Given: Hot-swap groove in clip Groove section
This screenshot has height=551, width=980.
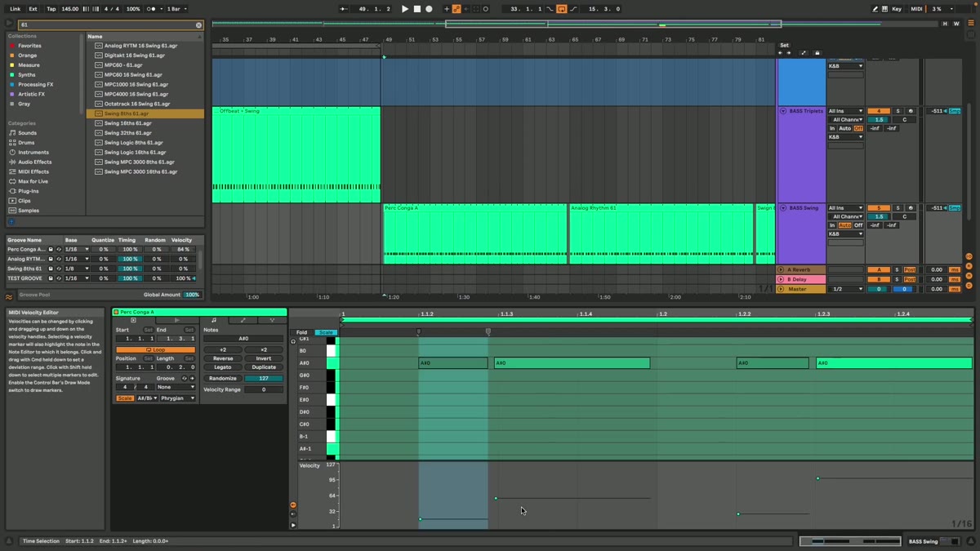Looking at the screenshot, I should tap(184, 378).
